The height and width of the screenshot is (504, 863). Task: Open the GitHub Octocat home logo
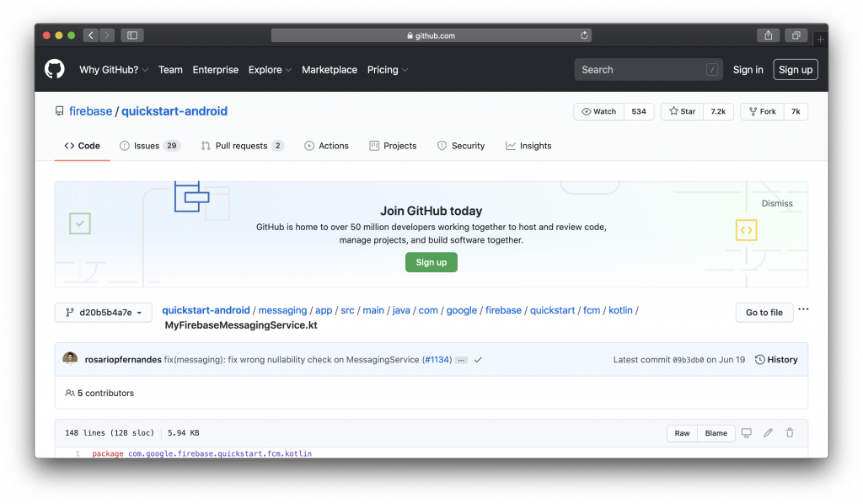coord(55,70)
